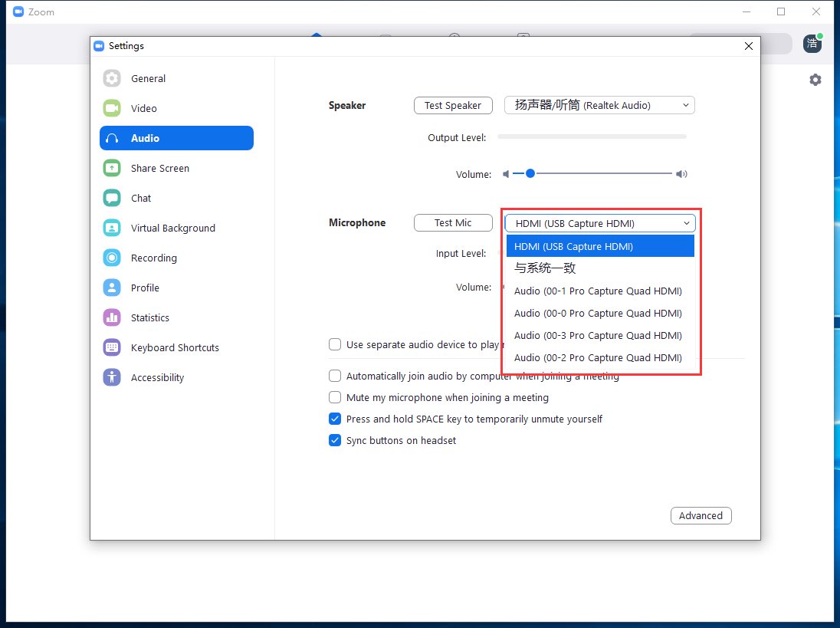This screenshot has height=628, width=840.
Task: Select the Video camera icon
Action: point(112,108)
